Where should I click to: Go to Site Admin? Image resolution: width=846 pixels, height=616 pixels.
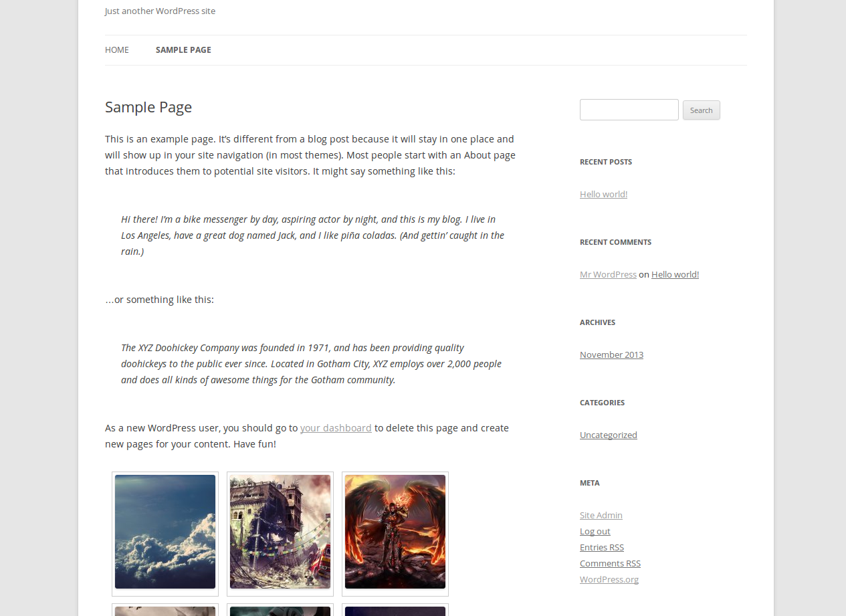(x=601, y=515)
